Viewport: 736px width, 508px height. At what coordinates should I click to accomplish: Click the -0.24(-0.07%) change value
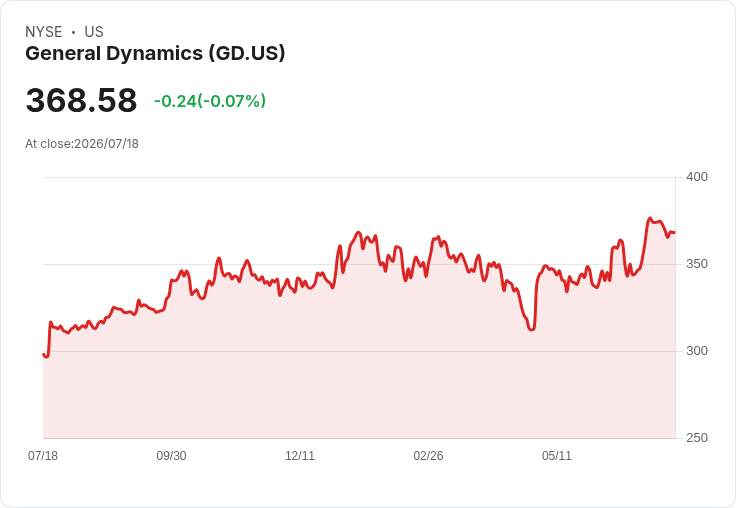210,101
